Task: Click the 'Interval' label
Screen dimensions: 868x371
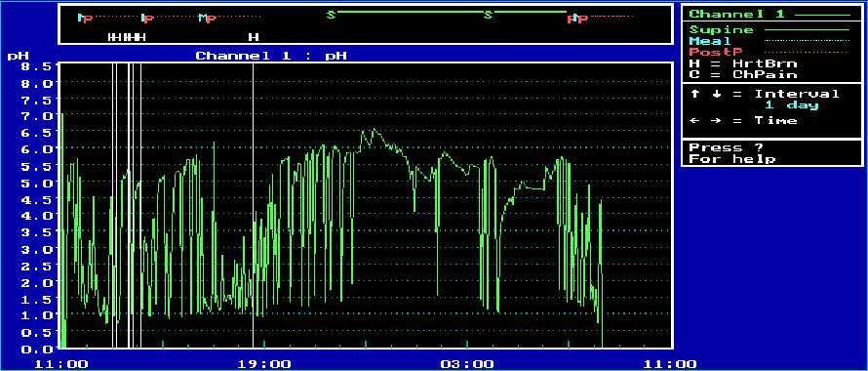Action: 797,94
